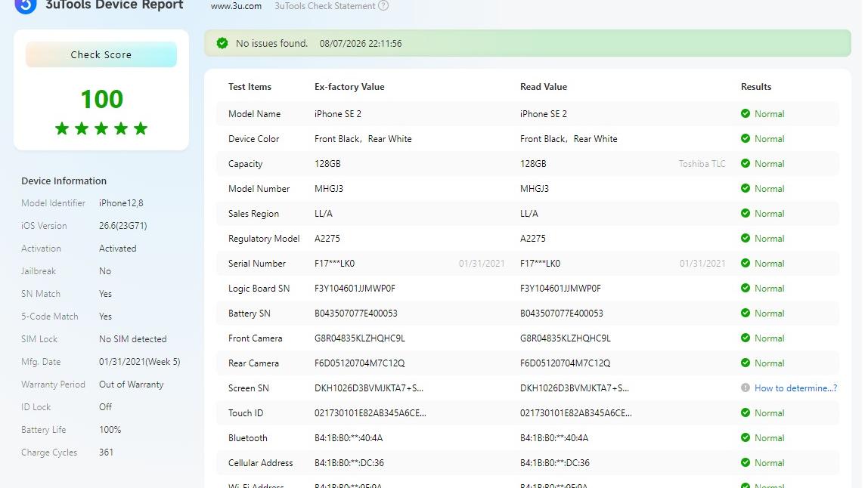Screen dimensions: 868x488
Task: Click Normal check icon for Regulatory Model
Action: (x=745, y=238)
